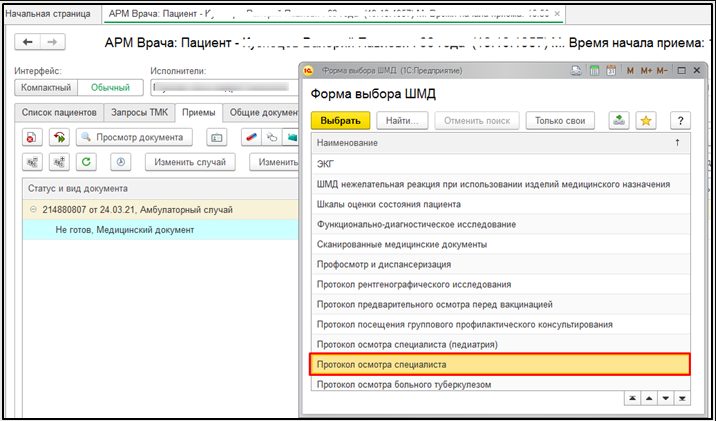Click the refresh icon with green arrow
The height and width of the screenshot is (421, 716).
[x=87, y=161]
